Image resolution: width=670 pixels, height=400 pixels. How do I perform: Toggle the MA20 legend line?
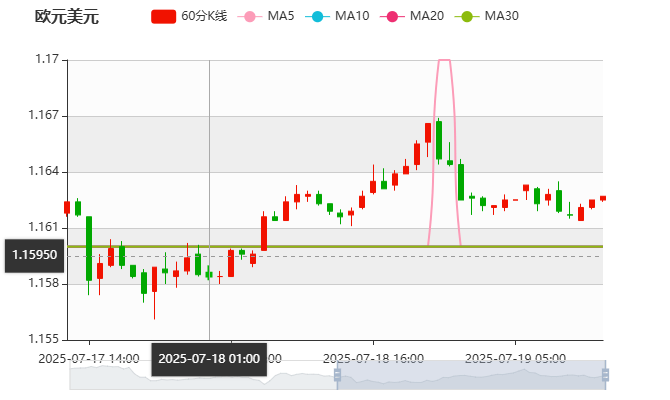(x=412, y=16)
